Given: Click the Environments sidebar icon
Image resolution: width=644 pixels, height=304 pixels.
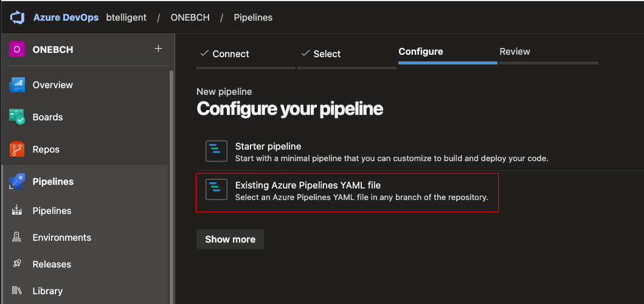Looking at the screenshot, I should click(x=17, y=238).
